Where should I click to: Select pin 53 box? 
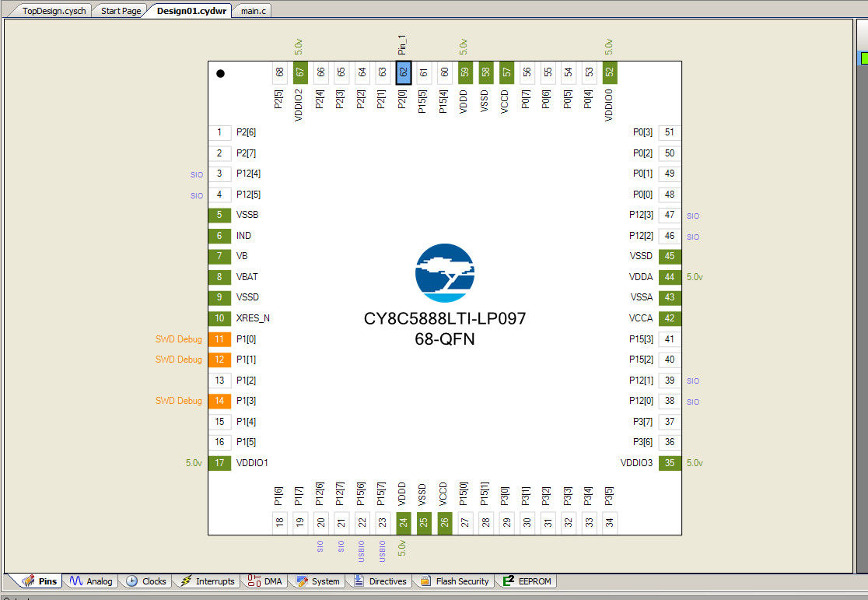pyautogui.click(x=589, y=72)
